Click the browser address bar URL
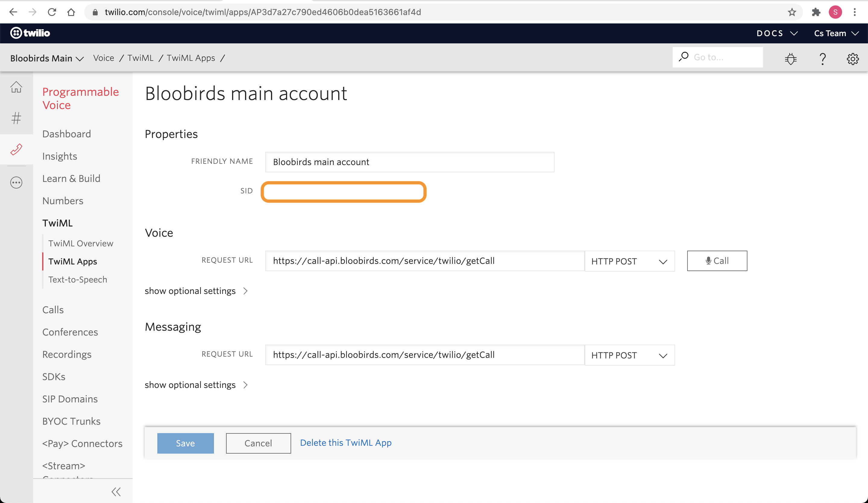868x503 pixels. click(x=263, y=12)
